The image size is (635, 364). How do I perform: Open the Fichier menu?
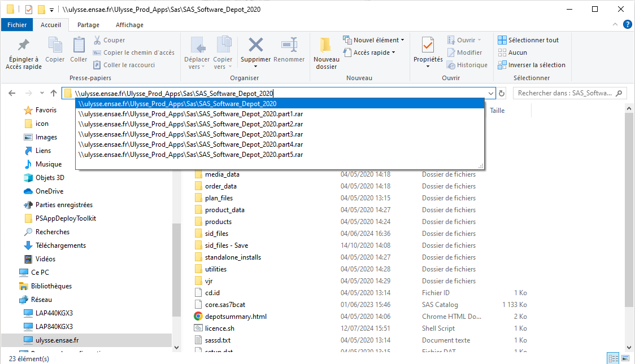coord(17,25)
